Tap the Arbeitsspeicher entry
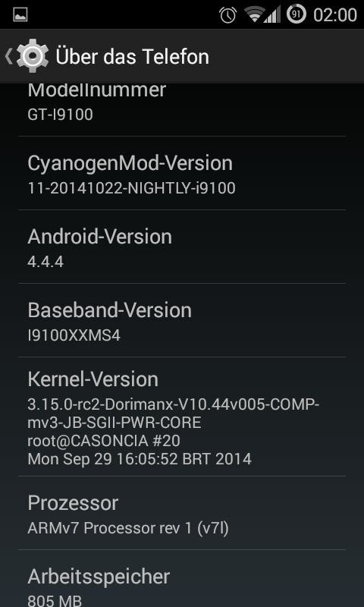364x607 pixels. click(x=182, y=579)
